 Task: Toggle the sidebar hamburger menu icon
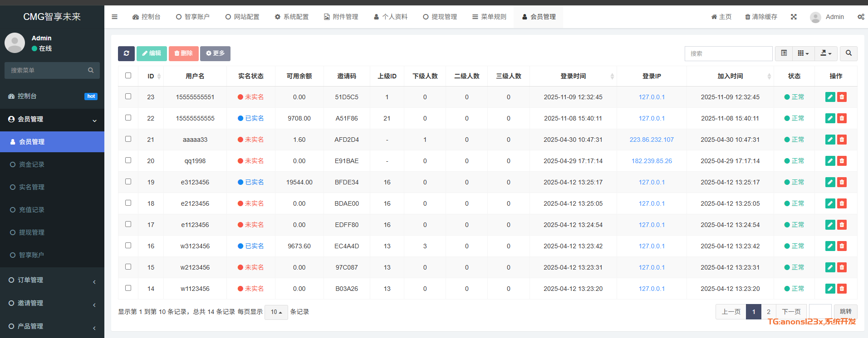coord(114,17)
